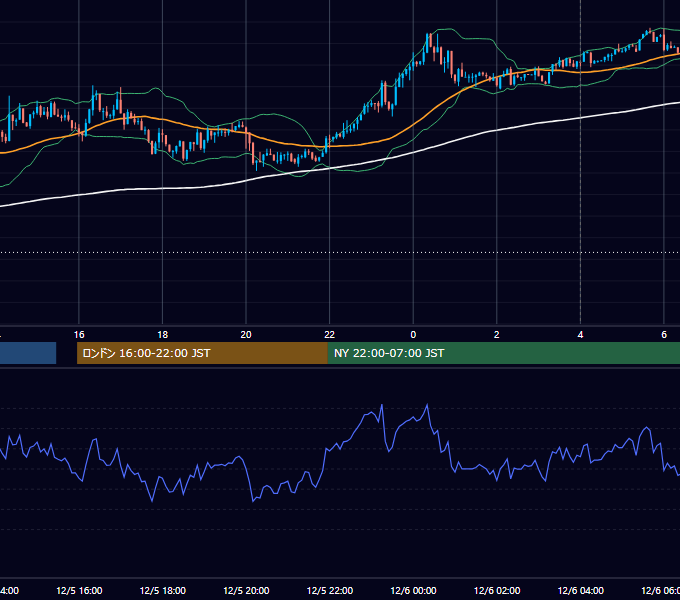Viewport: 680px width, 600px height.
Task: Click the 12/5 16:00 date label
Action: [79, 590]
